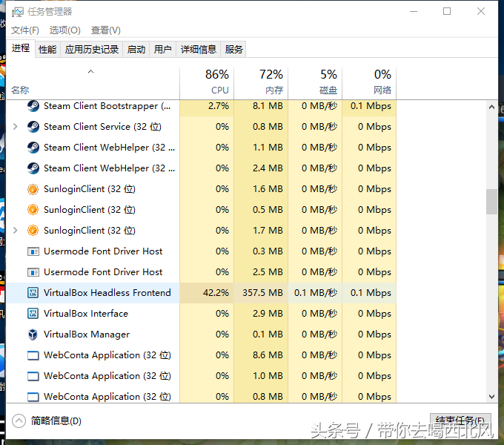Image resolution: width=504 pixels, height=445 pixels.
Task: Switch to the 服务 tab
Action: tap(233, 50)
